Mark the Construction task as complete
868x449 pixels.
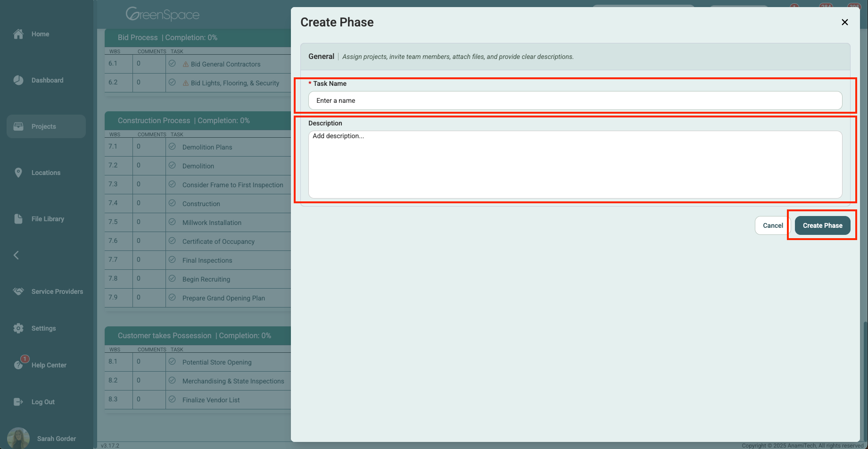172,203
